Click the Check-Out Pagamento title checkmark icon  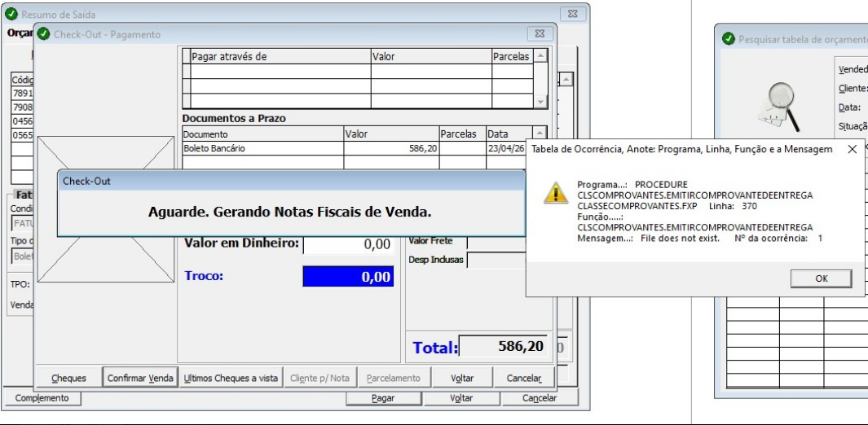pyautogui.click(x=43, y=34)
